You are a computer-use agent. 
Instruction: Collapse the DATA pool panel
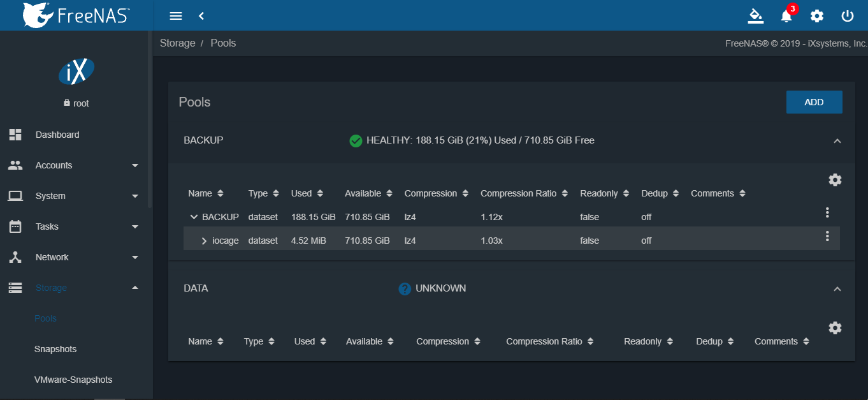click(837, 289)
